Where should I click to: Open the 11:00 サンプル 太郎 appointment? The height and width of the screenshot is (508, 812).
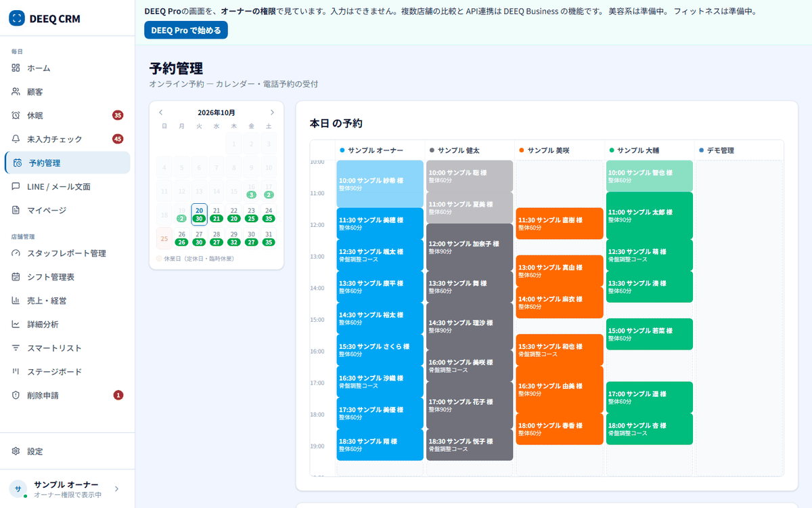pyautogui.click(x=650, y=216)
